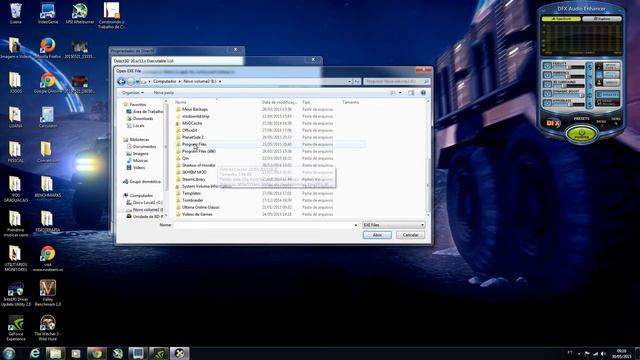Image resolution: width=640 pixels, height=360 pixels.
Task: Click Novo volume2 in address breadcrumb
Action: click(200, 82)
